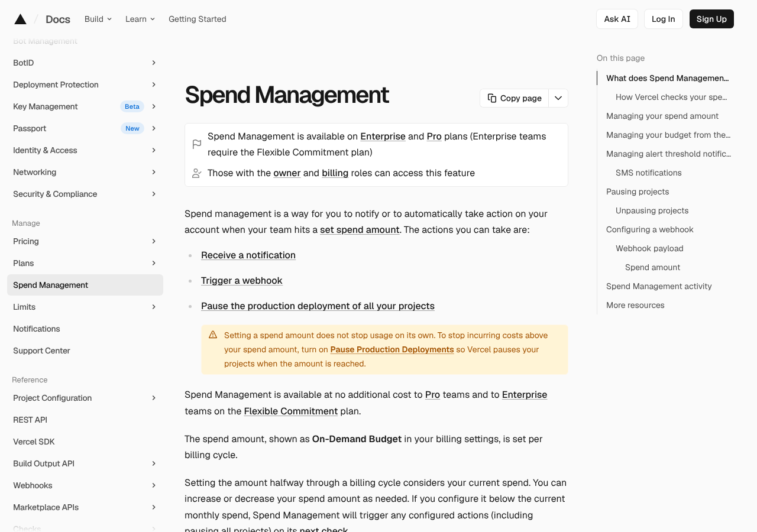This screenshot has height=532, width=757.
Task: Select Spend Management in the sidebar
Action: tap(85, 285)
